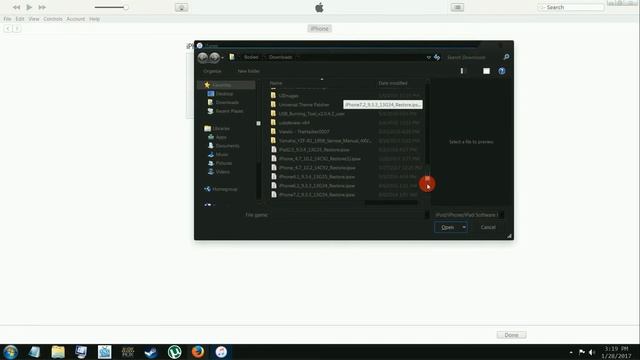This screenshot has height=360, width=640.
Task: Click the iTunes back navigation arrow
Action: 8,29
